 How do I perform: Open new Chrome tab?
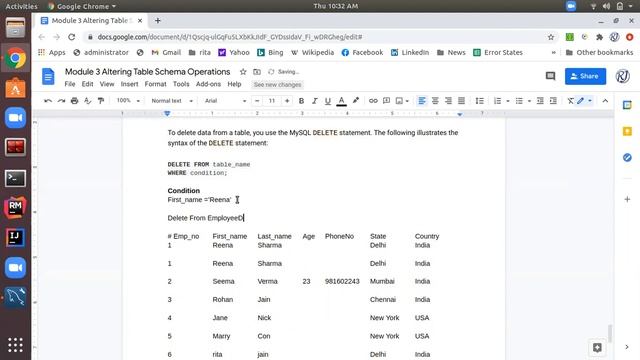tap(158, 20)
